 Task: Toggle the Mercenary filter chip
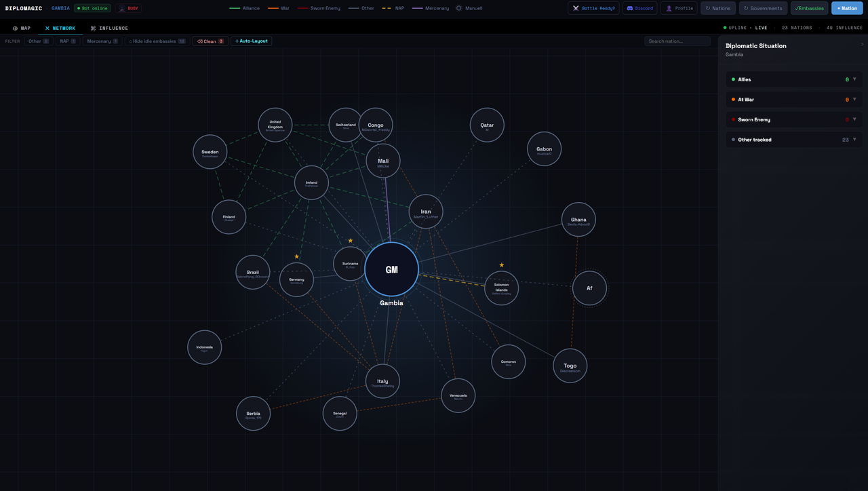coord(102,41)
